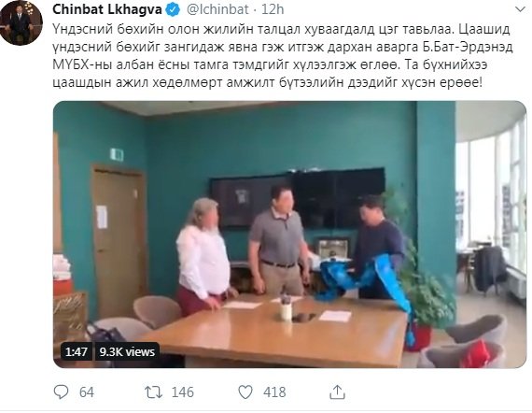Click the tweet line starting with Үндэсний бөхийн

pyautogui.click(x=281, y=29)
